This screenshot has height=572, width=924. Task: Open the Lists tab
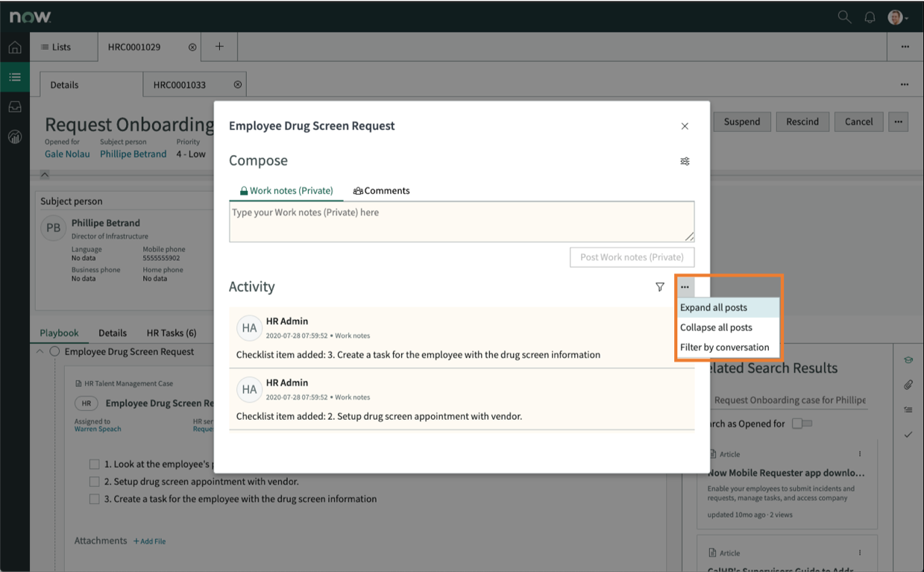(64, 47)
